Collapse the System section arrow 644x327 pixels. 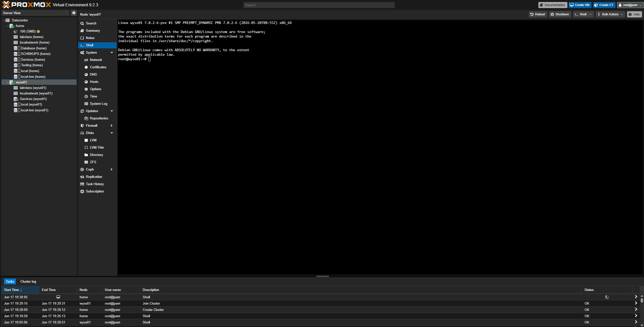click(x=112, y=52)
